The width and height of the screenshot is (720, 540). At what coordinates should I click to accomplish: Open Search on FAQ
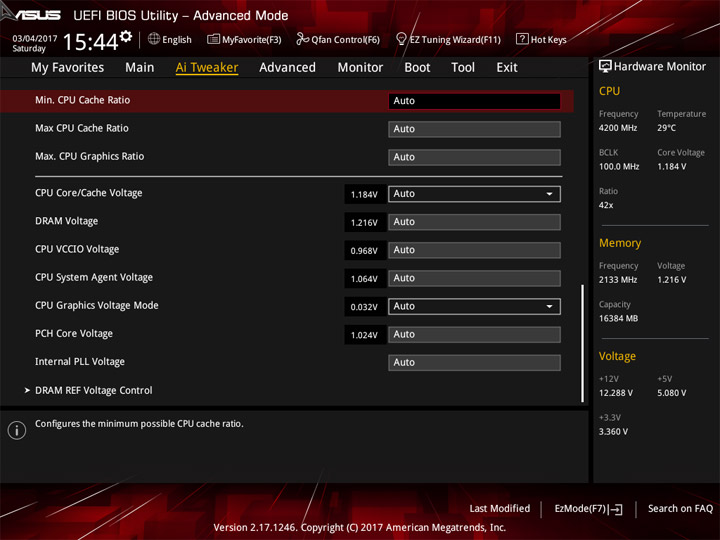(680, 508)
